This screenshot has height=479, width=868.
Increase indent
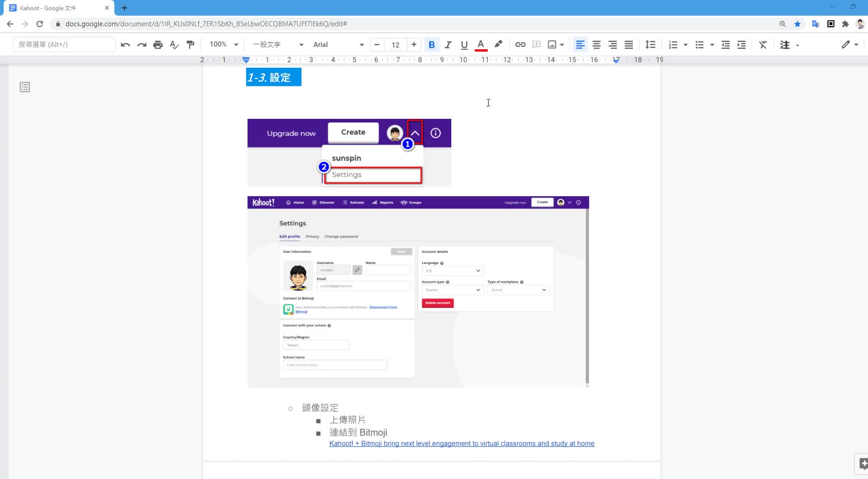coord(742,44)
